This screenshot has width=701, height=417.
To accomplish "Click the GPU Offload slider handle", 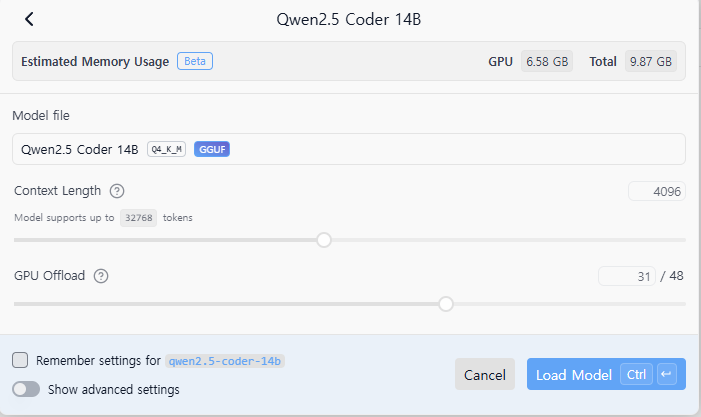I will point(446,304).
